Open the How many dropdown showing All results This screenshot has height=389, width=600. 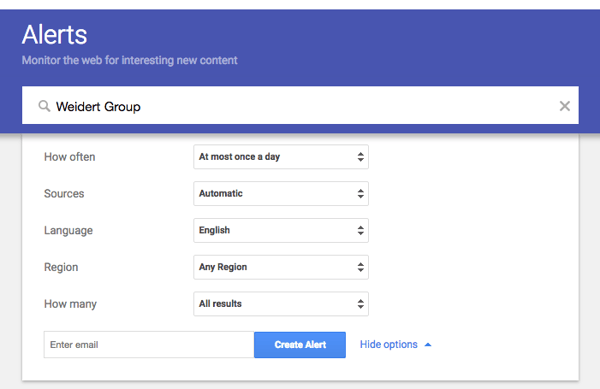pos(281,304)
